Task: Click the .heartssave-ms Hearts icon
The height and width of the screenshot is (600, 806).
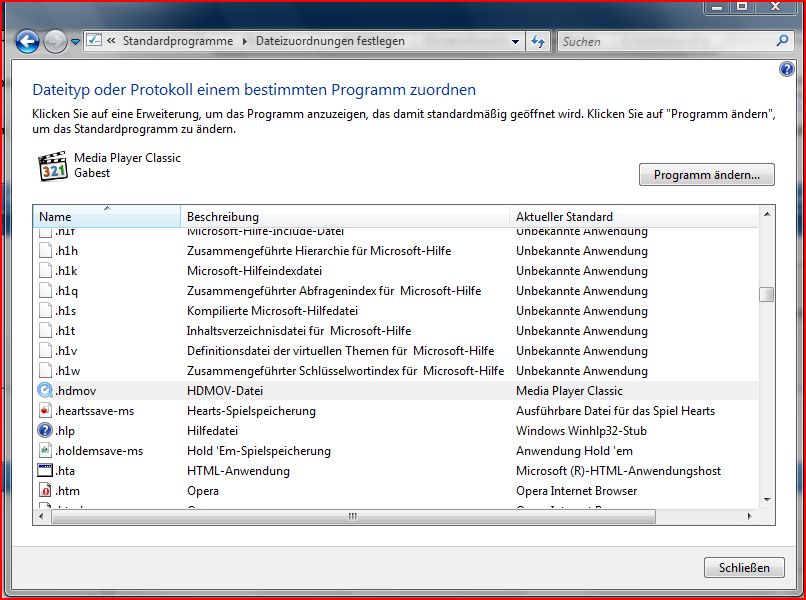Action: tap(46, 410)
